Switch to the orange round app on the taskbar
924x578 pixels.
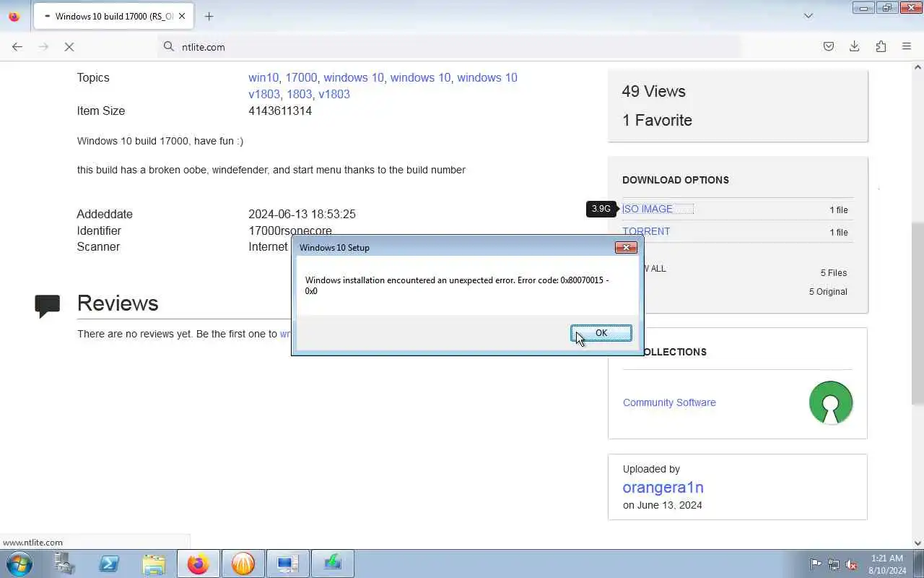pyautogui.click(x=243, y=564)
